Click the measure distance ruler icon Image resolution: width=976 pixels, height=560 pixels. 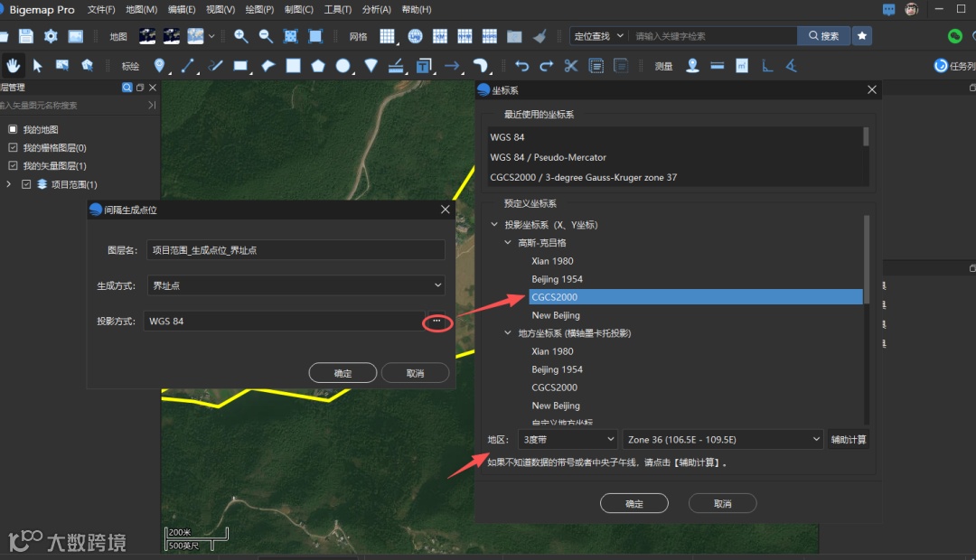tap(717, 65)
